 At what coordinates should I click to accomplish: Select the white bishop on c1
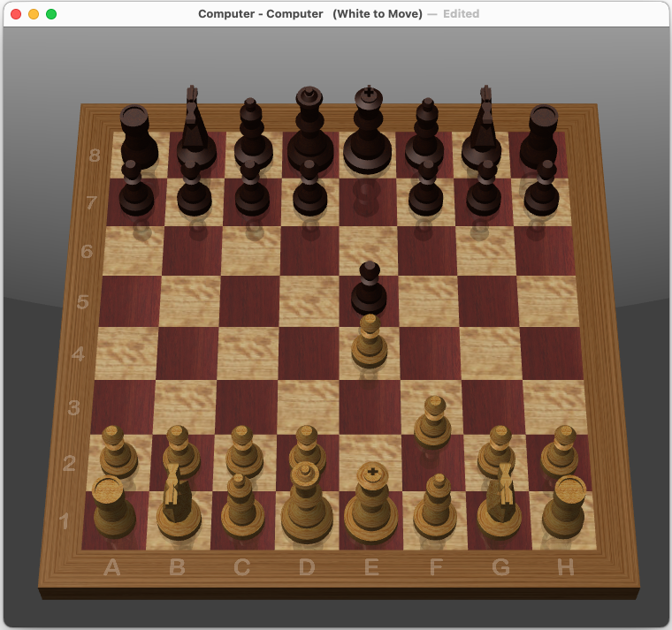pos(242,510)
